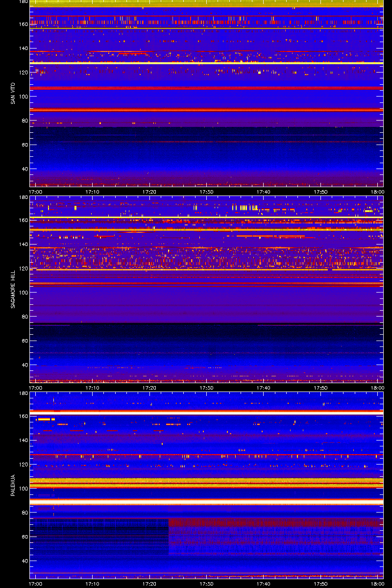This screenshot has width=392, height=588.
Task: Select 17:40 under the San Vito panel
Action: tap(264, 192)
